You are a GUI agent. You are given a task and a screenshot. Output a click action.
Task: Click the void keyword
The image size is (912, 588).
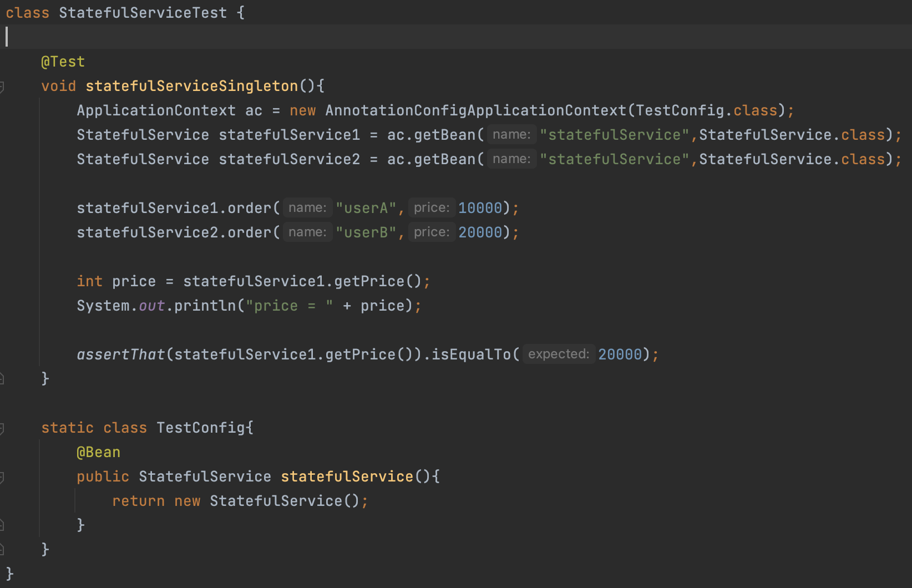[x=58, y=86]
